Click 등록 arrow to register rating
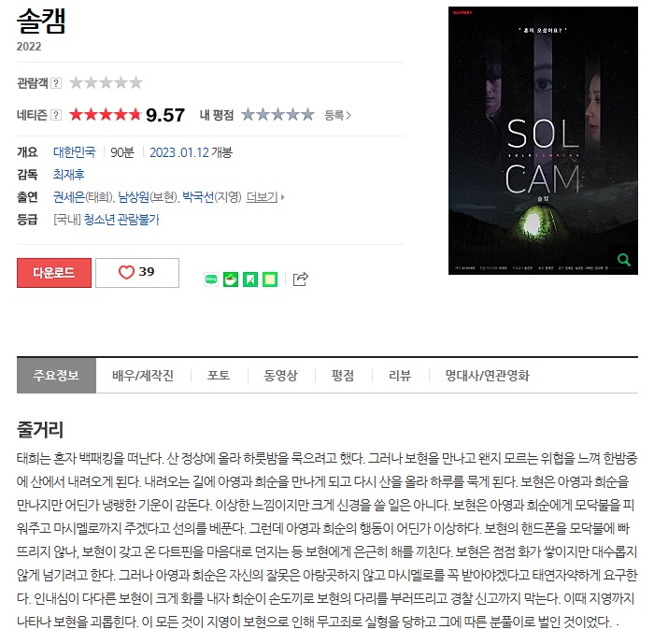This screenshot has width=654, height=644. point(338,115)
